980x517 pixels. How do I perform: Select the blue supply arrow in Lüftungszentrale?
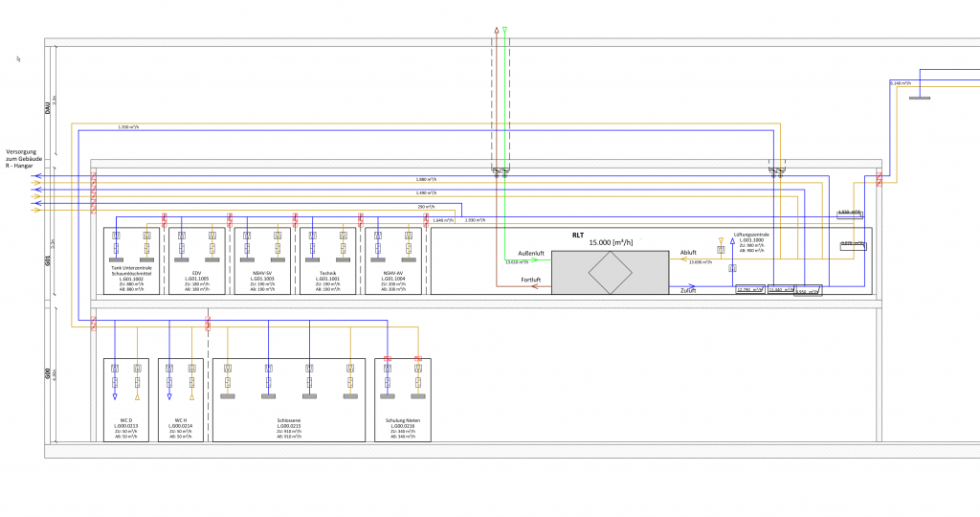point(732,241)
